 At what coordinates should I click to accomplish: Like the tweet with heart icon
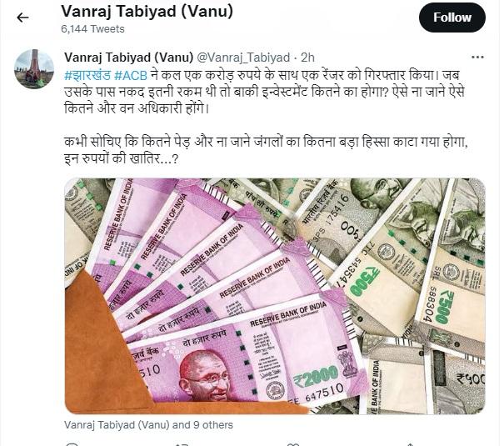click(x=292, y=444)
